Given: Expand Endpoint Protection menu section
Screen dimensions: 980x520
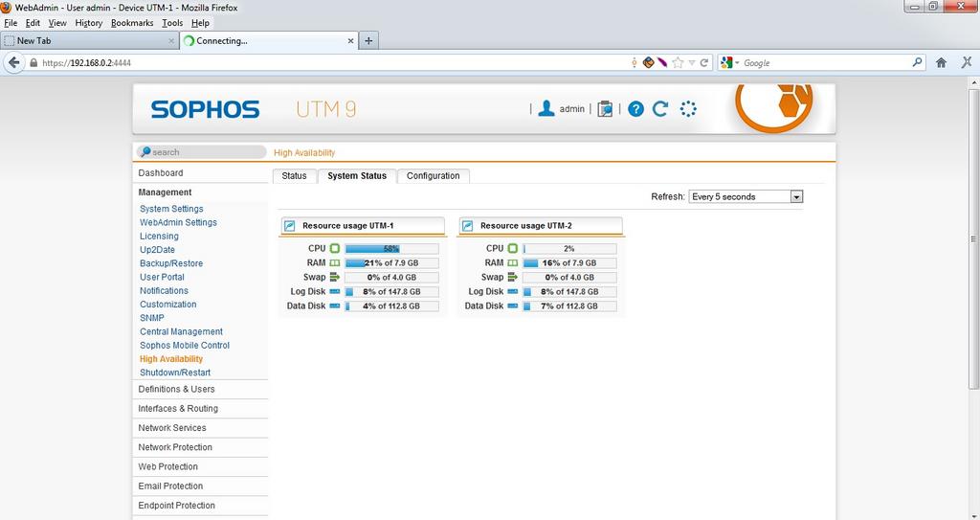Looking at the screenshot, I should click(x=200, y=506).
